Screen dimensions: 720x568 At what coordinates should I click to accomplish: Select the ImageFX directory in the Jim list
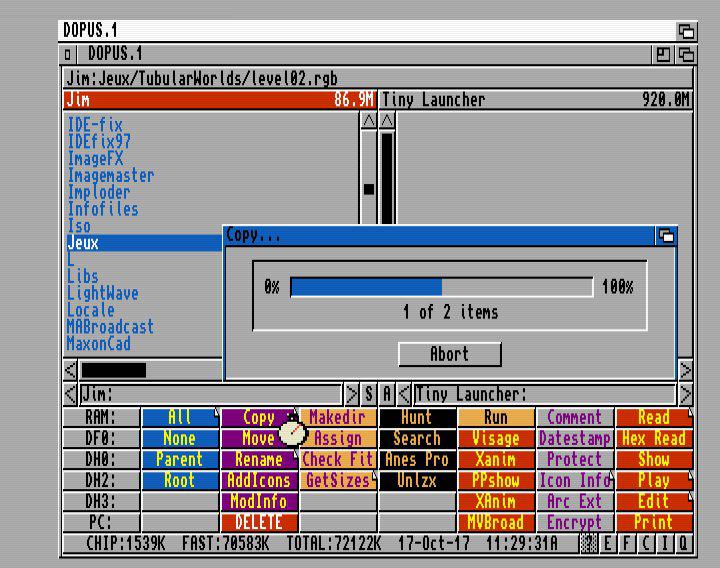(95, 158)
